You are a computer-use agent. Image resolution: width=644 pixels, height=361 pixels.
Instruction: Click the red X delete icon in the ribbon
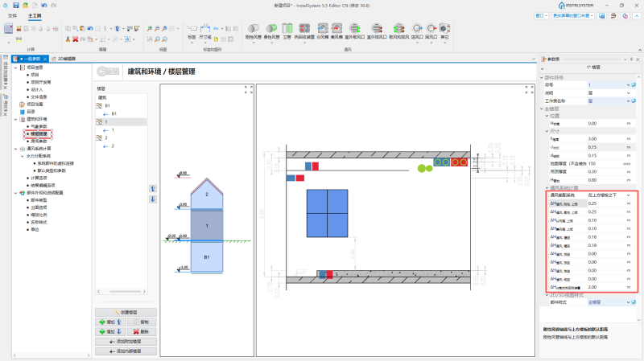pyautogui.click(x=75, y=39)
